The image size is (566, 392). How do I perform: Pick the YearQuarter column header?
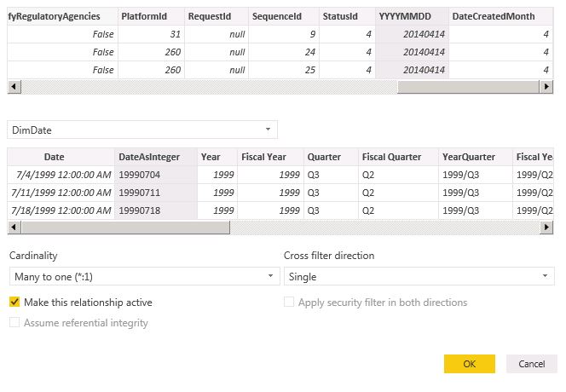click(474, 157)
